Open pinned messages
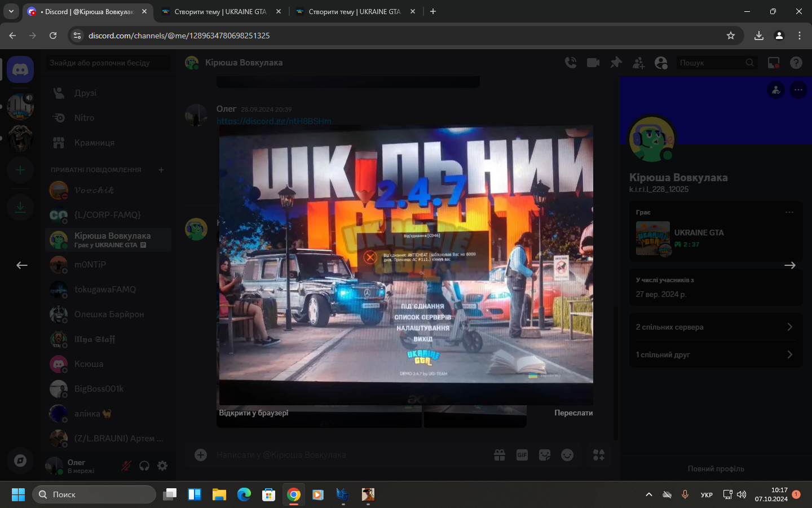 [616, 63]
